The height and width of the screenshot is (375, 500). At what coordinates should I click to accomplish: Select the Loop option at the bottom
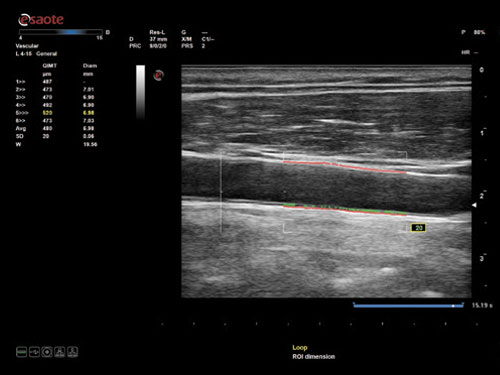pyautogui.click(x=300, y=348)
